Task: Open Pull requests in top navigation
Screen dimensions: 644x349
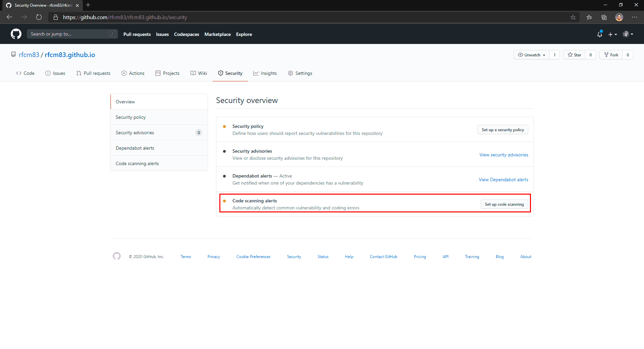Action: [137, 34]
